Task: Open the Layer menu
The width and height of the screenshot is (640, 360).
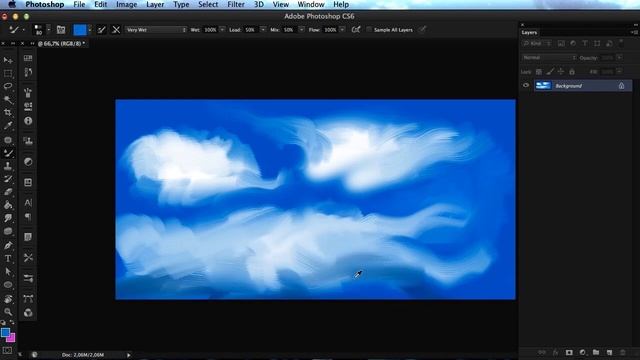Action: 155,4
